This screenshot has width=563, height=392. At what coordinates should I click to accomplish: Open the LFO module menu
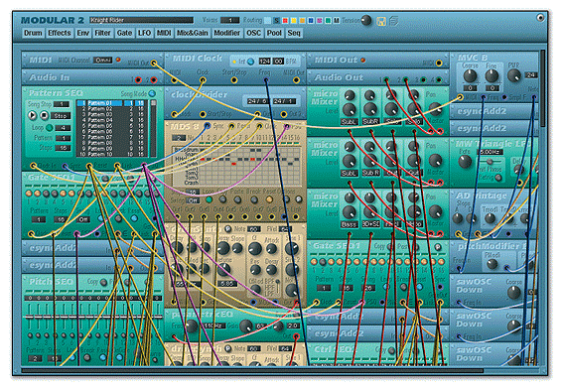point(144,33)
